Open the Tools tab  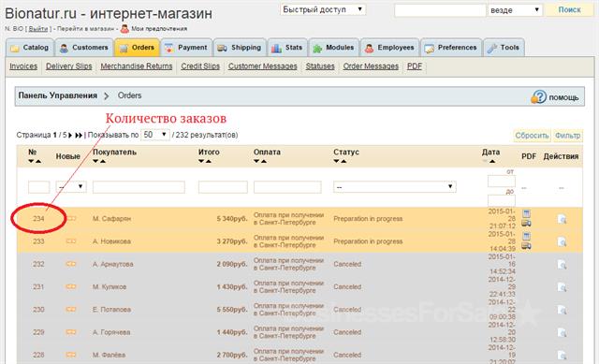tap(504, 48)
